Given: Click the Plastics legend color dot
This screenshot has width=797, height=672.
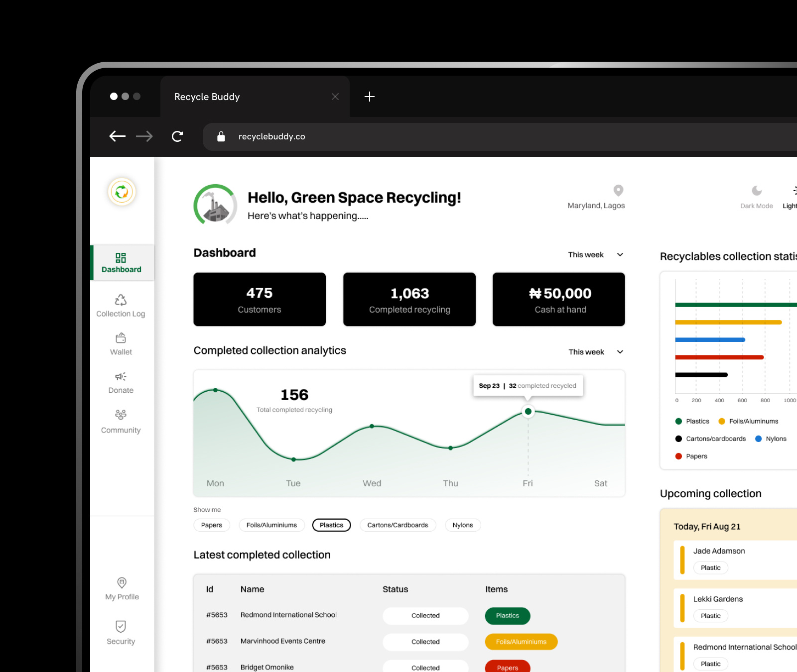Looking at the screenshot, I should pos(678,421).
